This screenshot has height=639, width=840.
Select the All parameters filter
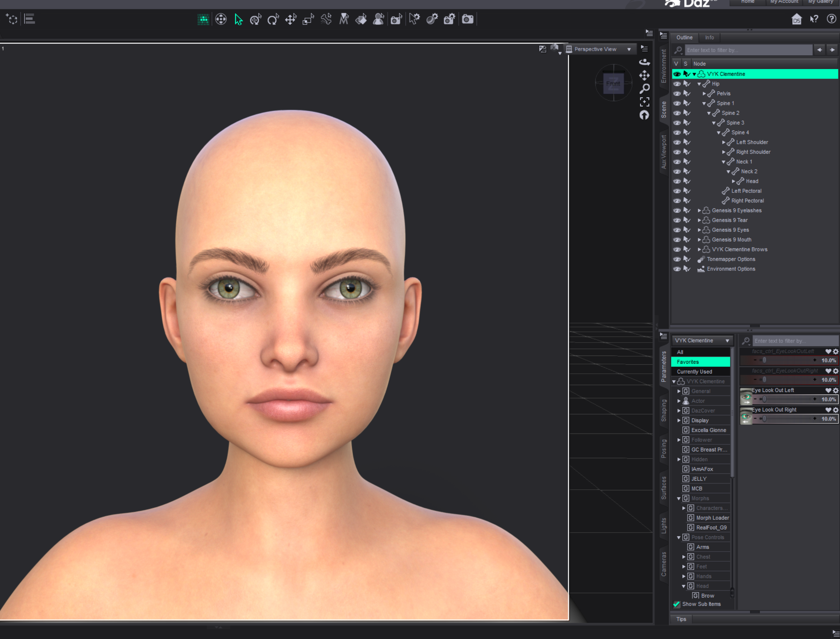(700, 352)
